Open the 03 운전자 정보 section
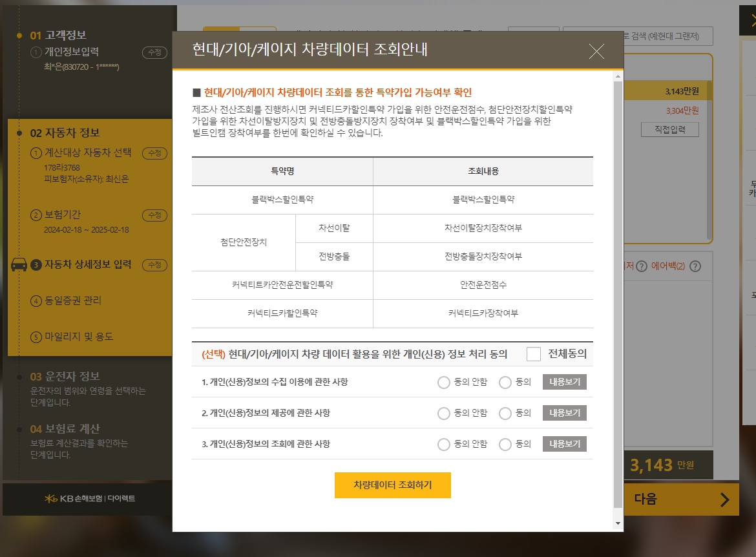 click(65, 376)
